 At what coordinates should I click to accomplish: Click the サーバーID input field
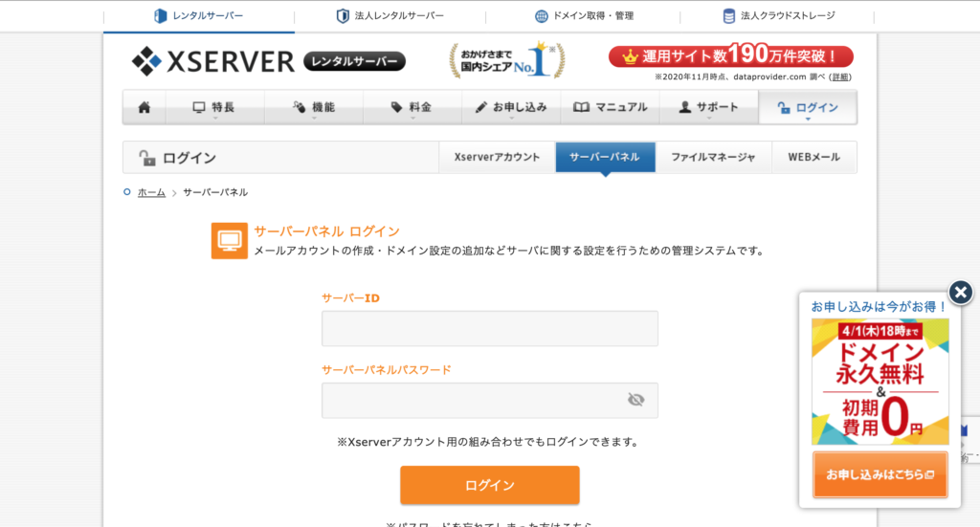click(x=490, y=328)
